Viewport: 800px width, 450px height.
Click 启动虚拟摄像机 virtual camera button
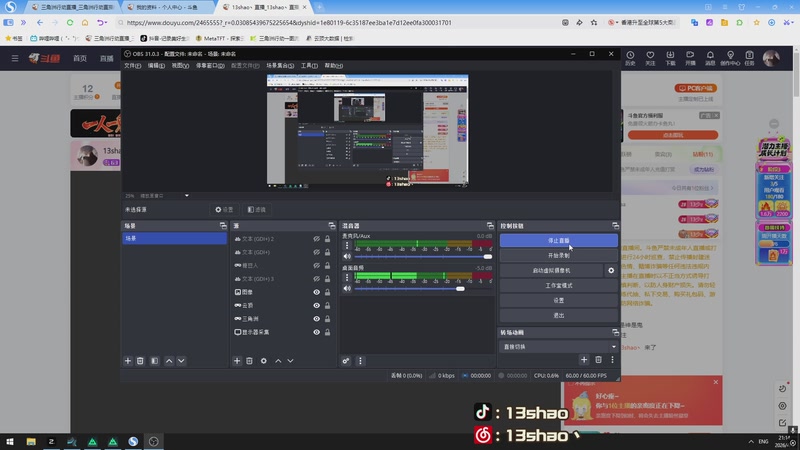click(x=552, y=270)
